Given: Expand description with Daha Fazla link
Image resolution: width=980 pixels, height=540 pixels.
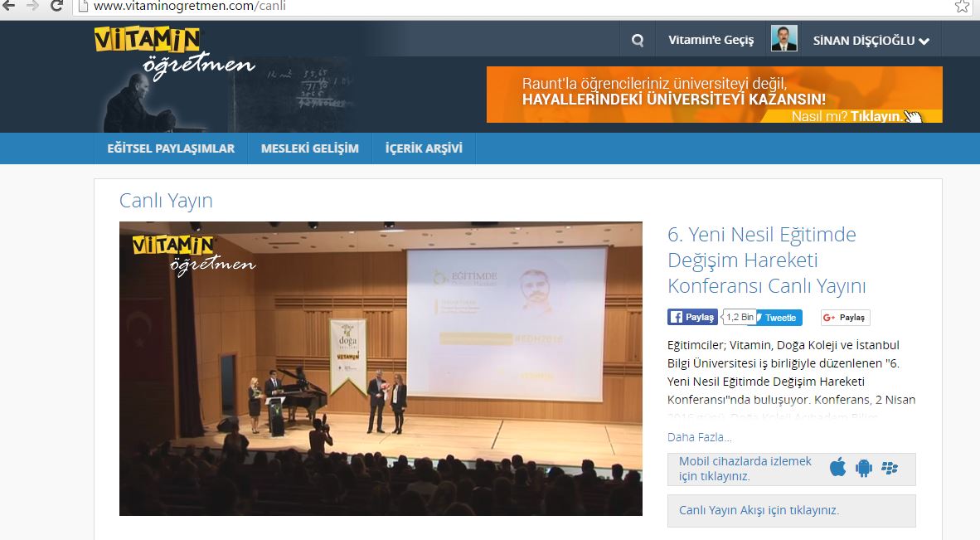Looking at the screenshot, I should click(x=700, y=437).
